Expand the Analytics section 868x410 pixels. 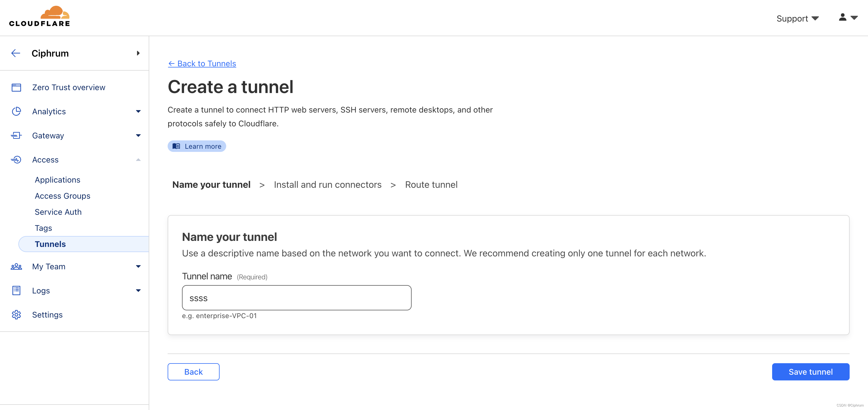[x=138, y=111]
